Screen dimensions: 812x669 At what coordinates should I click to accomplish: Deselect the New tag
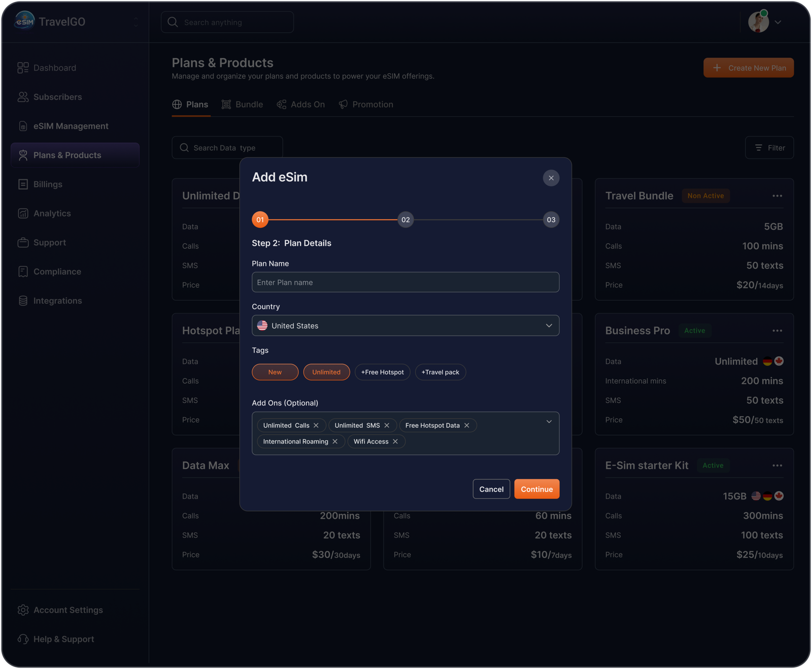[275, 372]
